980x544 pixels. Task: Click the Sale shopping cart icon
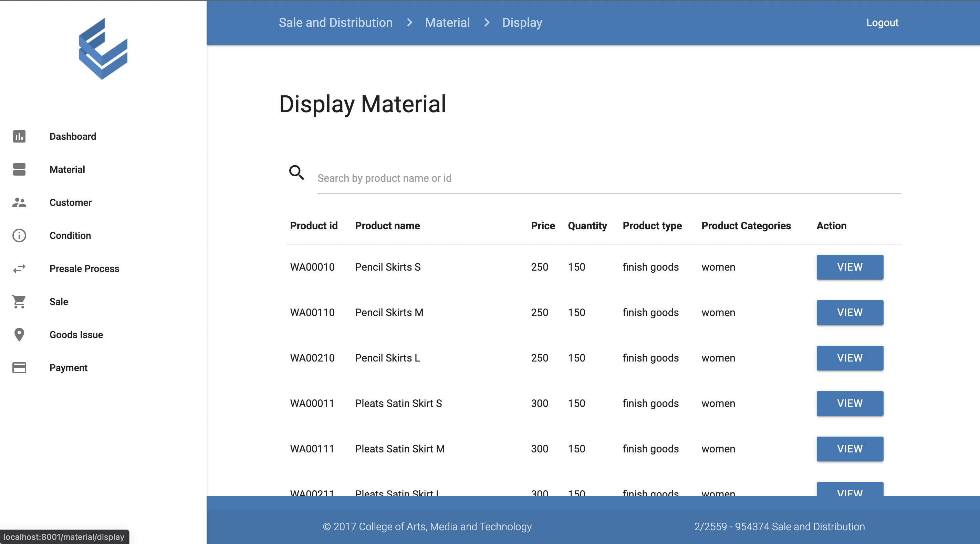(19, 302)
